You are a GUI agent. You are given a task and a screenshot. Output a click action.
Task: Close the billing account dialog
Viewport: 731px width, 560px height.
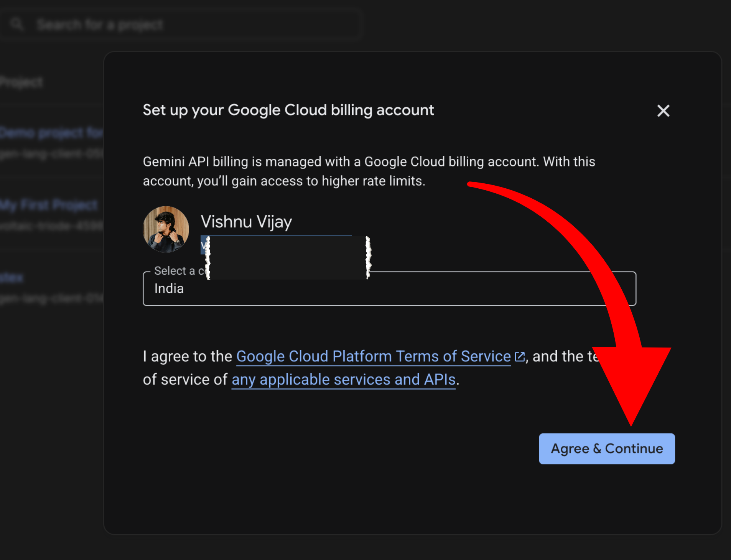point(663,111)
